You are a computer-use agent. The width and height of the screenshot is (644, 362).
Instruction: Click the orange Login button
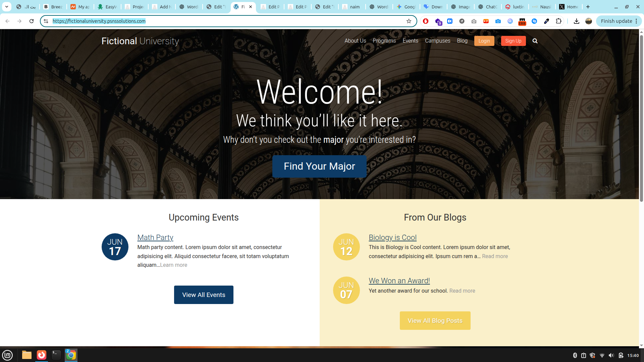(x=484, y=41)
